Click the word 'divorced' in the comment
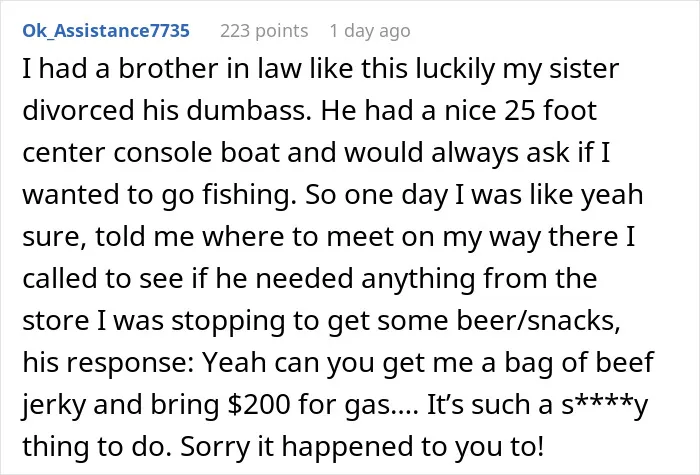Image resolution: width=700 pixels, height=475 pixels. tap(78, 111)
